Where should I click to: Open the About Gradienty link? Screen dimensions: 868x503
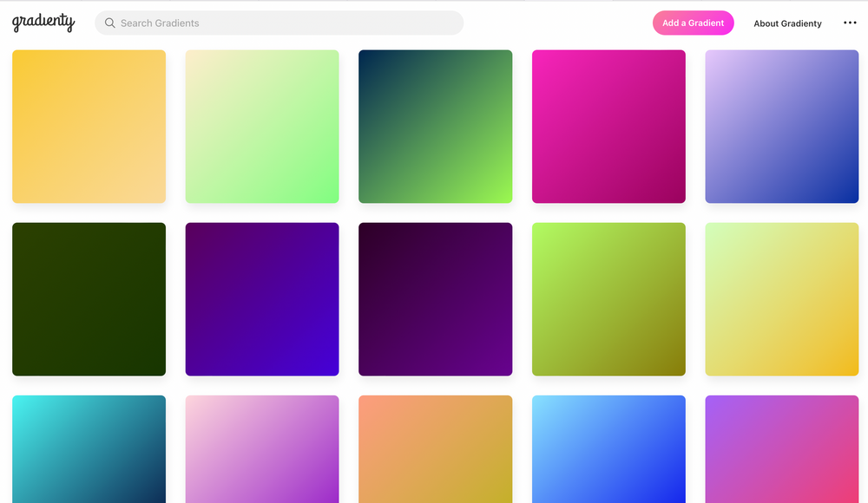787,23
